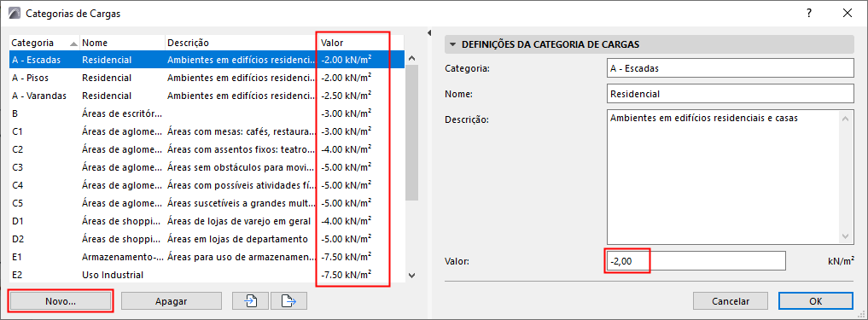This screenshot has height=320, width=868.
Task: Close the Categorias de Cargas dialog
Action: click(x=847, y=14)
